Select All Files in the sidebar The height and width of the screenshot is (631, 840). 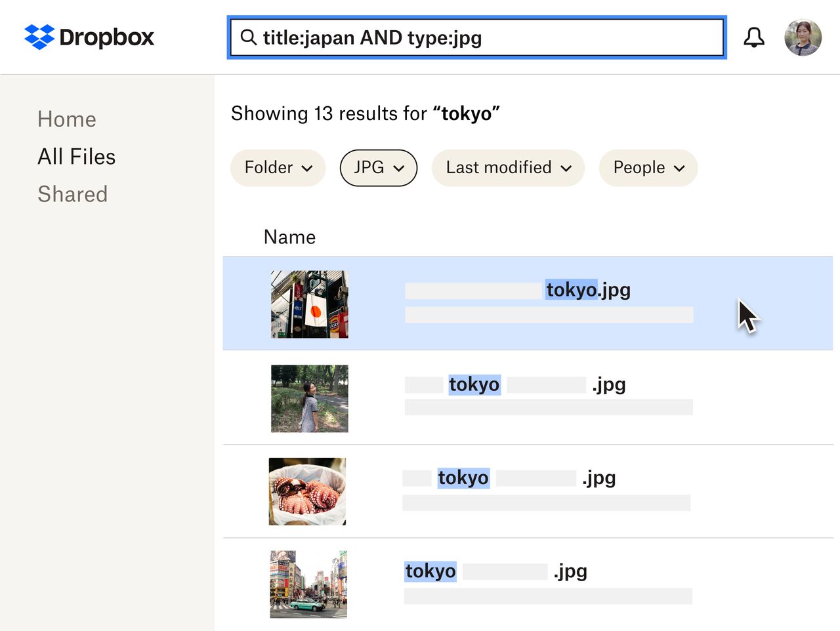pyautogui.click(x=77, y=157)
